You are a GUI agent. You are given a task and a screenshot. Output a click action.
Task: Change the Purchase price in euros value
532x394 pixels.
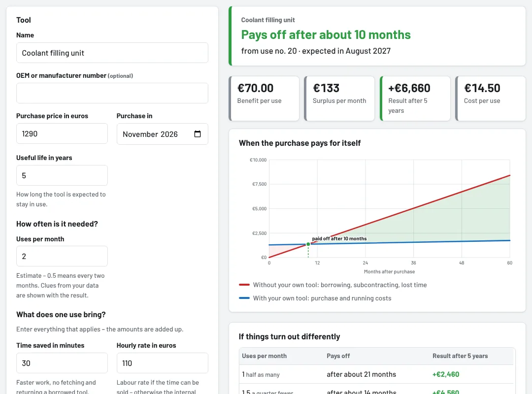tap(62, 133)
